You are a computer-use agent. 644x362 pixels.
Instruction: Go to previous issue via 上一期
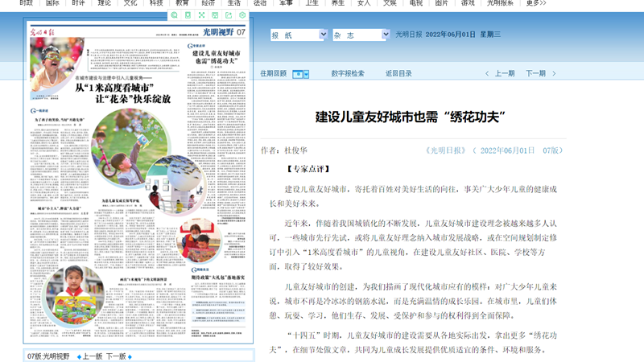pyautogui.click(x=505, y=73)
